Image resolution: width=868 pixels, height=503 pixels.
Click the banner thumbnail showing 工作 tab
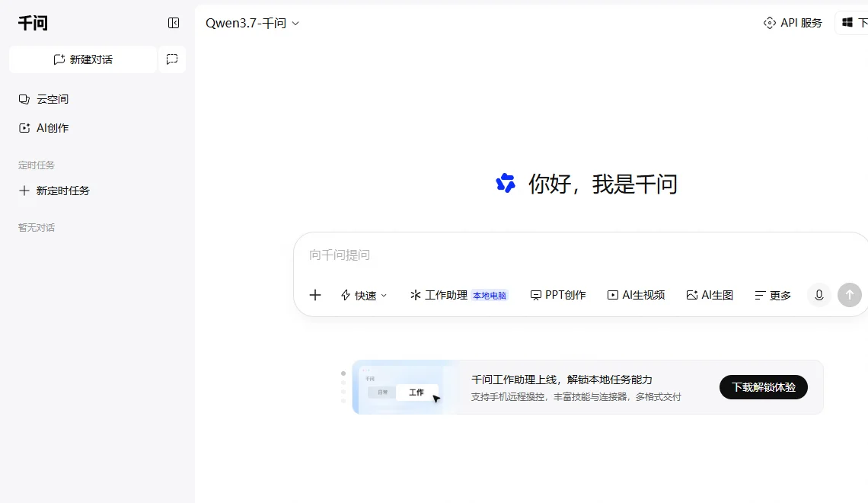406,387
